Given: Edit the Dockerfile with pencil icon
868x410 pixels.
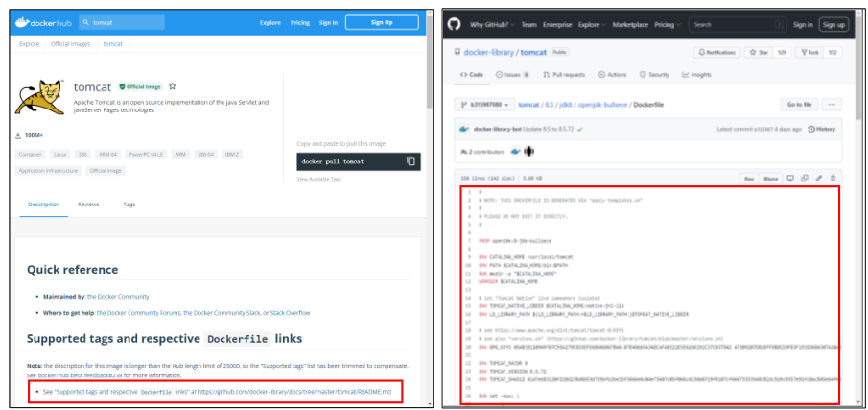Looking at the screenshot, I should click(819, 179).
